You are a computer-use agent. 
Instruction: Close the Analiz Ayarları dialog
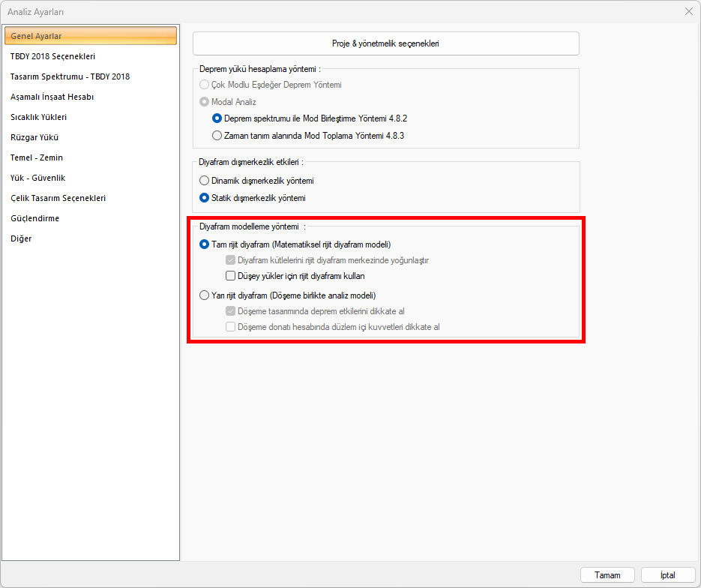689,12
